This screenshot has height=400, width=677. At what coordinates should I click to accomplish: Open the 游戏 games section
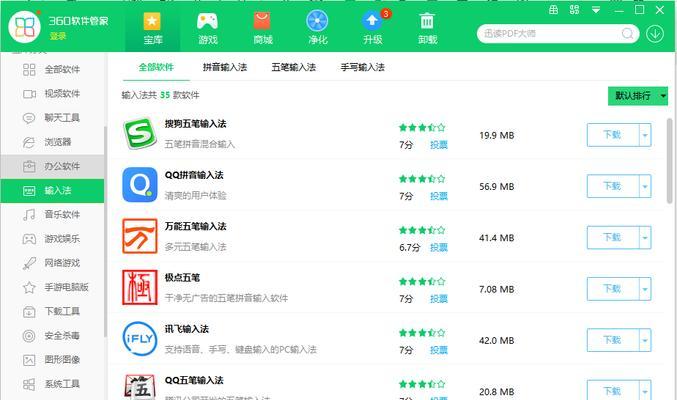pyautogui.click(x=207, y=28)
